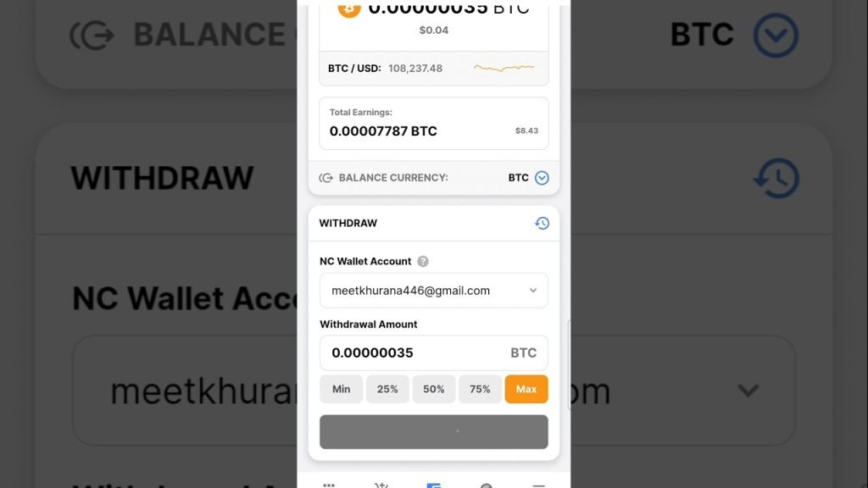Viewport: 868px width, 488px height.
Task: Click the grey loading submit button
Action: pyautogui.click(x=434, y=431)
